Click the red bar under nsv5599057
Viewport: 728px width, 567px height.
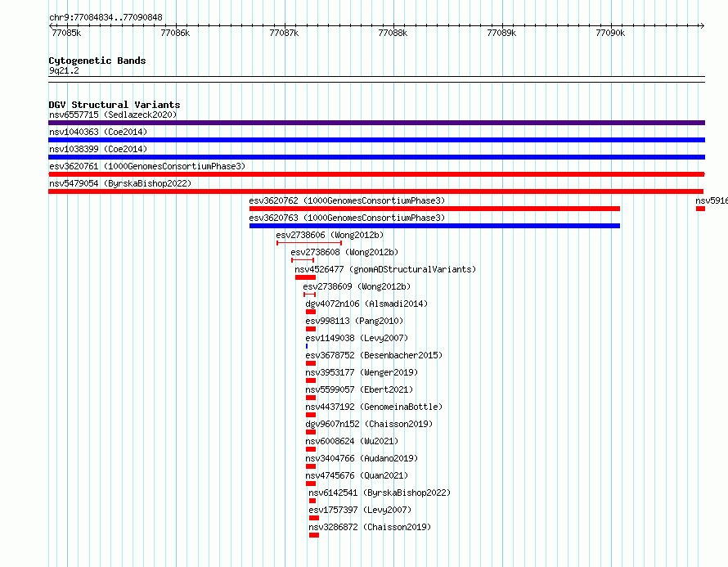[311, 398]
